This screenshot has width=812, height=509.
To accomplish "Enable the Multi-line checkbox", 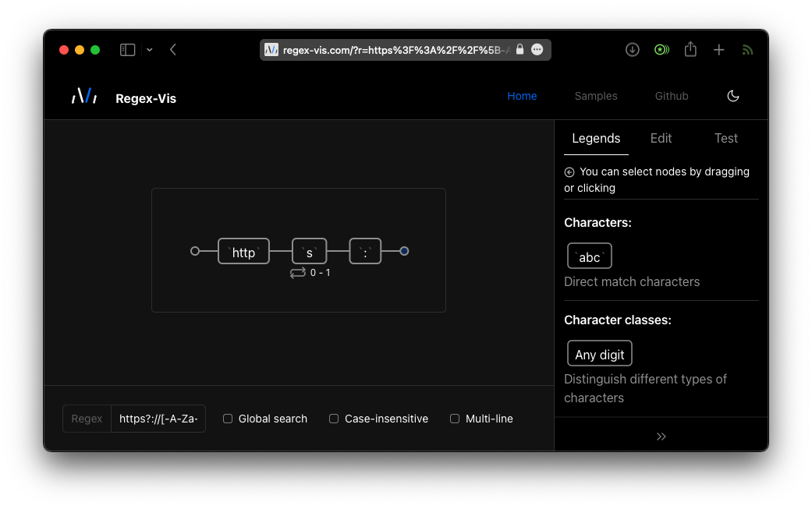I will (x=455, y=419).
